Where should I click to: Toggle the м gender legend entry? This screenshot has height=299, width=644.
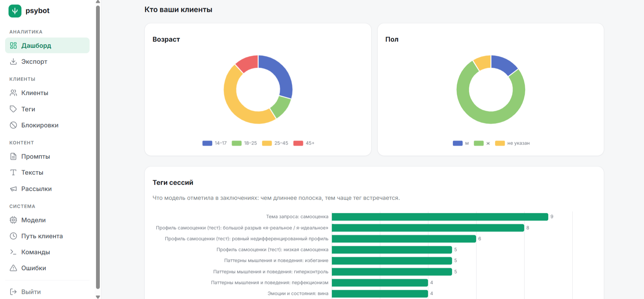[x=461, y=143]
